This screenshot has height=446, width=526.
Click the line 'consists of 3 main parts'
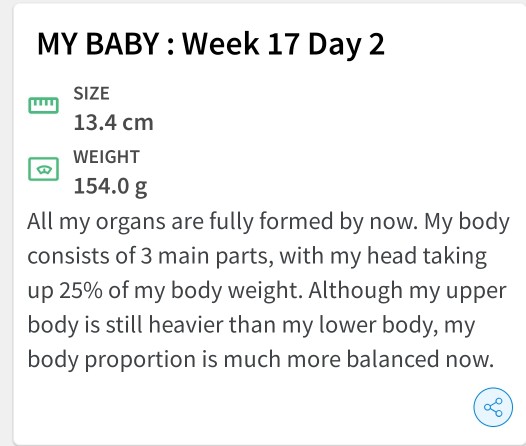coord(150,256)
